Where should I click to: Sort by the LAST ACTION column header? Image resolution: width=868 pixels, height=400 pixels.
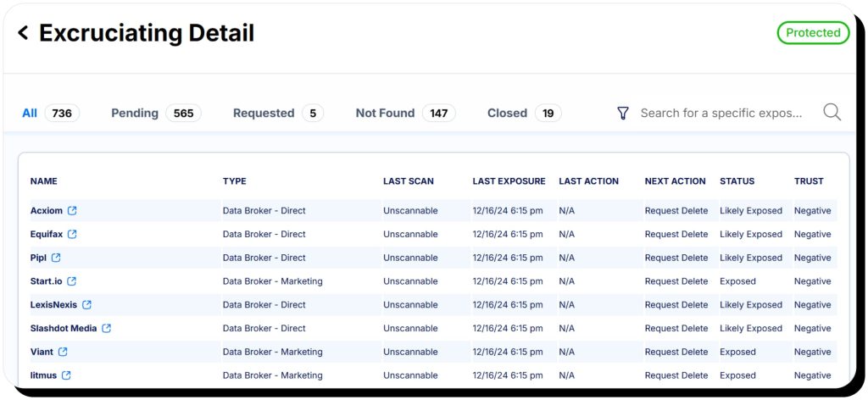pos(589,181)
